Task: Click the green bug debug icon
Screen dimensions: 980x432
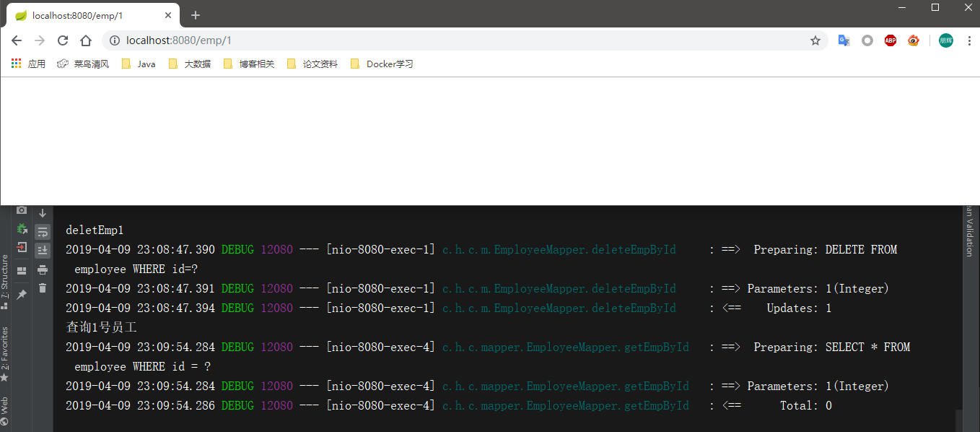Action: point(22,229)
